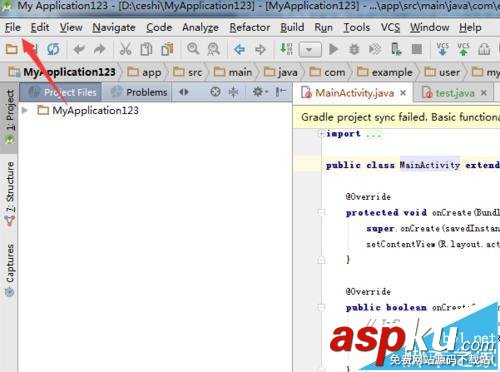Click the Paste clipboard icon

point(167,49)
